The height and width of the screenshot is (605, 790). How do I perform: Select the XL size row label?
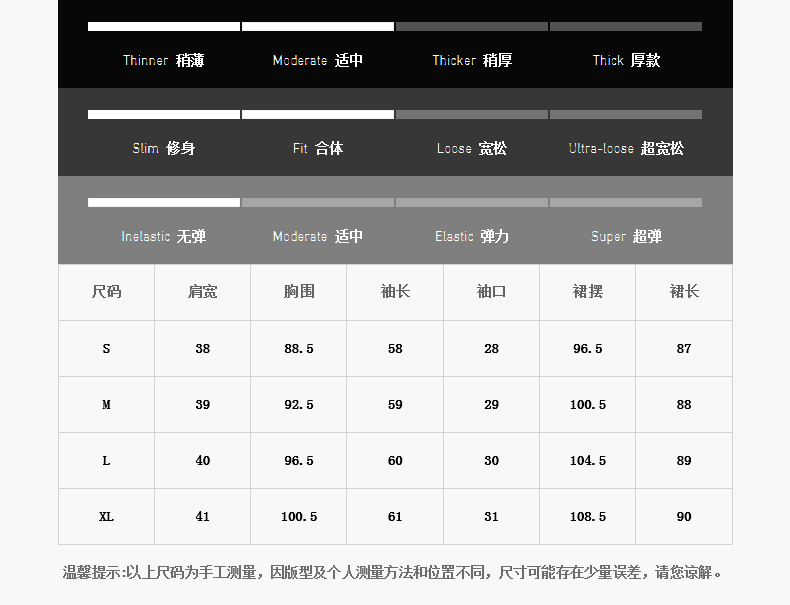click(106, 517)
